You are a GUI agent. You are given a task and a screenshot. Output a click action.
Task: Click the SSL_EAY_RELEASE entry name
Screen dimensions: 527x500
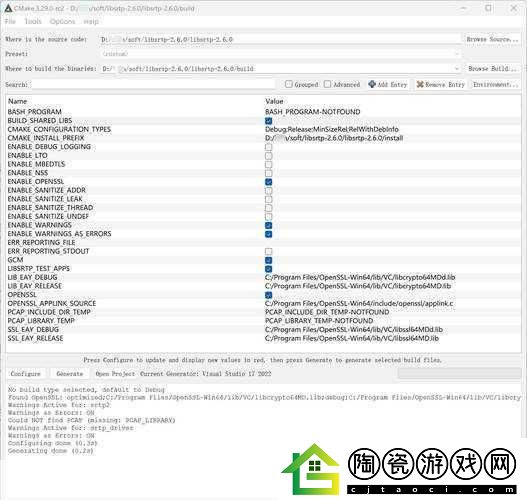[x=35, y=338]
